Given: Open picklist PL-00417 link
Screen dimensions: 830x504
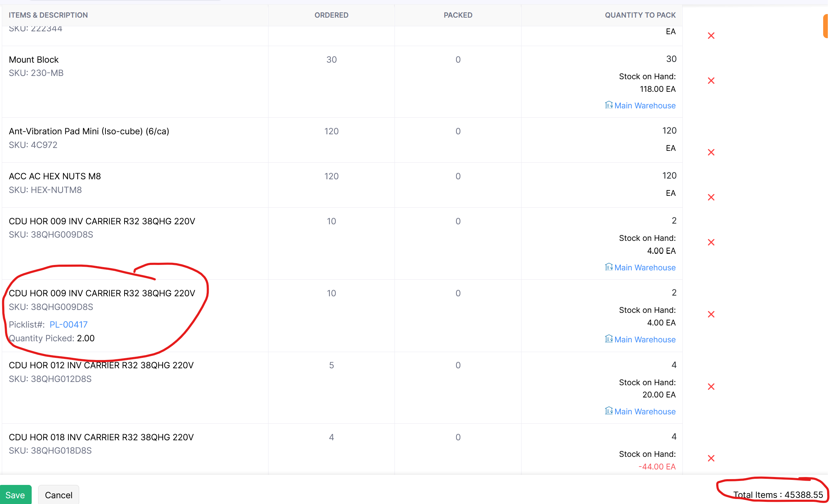Looking at the screenshot, I should point(68,325).
